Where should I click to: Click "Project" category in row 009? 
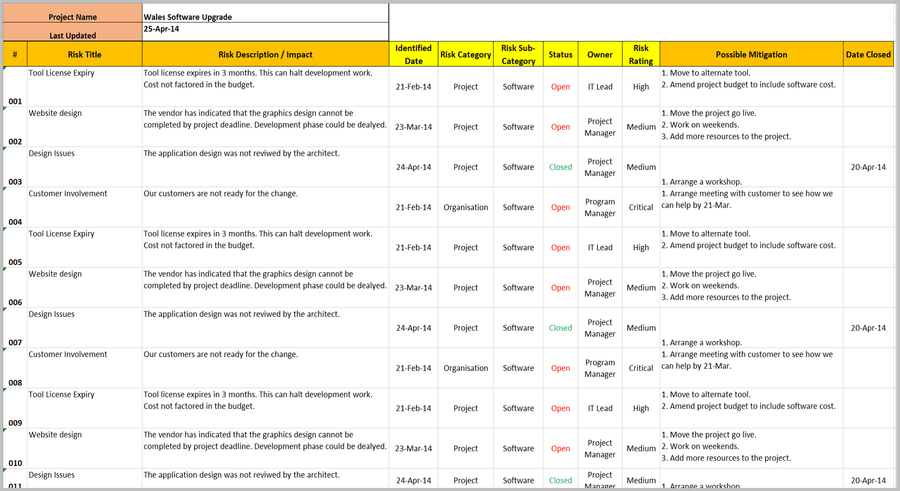click(465, 408)
